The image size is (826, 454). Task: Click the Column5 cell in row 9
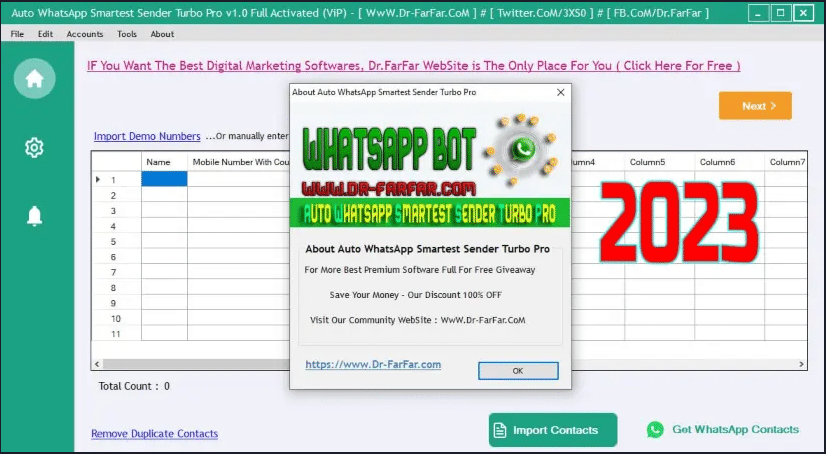[660, 303]
